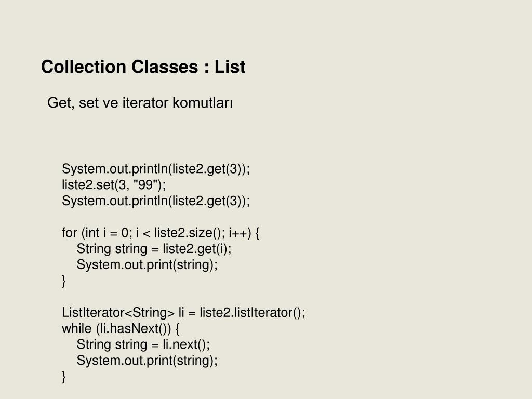Click the word 'iterator' in the subtitle

[x=145, y=102]
